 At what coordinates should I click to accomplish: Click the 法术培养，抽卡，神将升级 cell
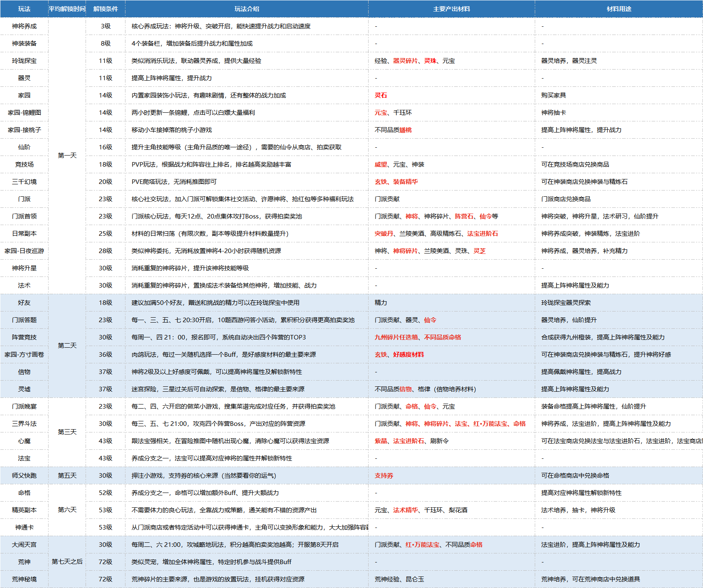tap(619, 510)
